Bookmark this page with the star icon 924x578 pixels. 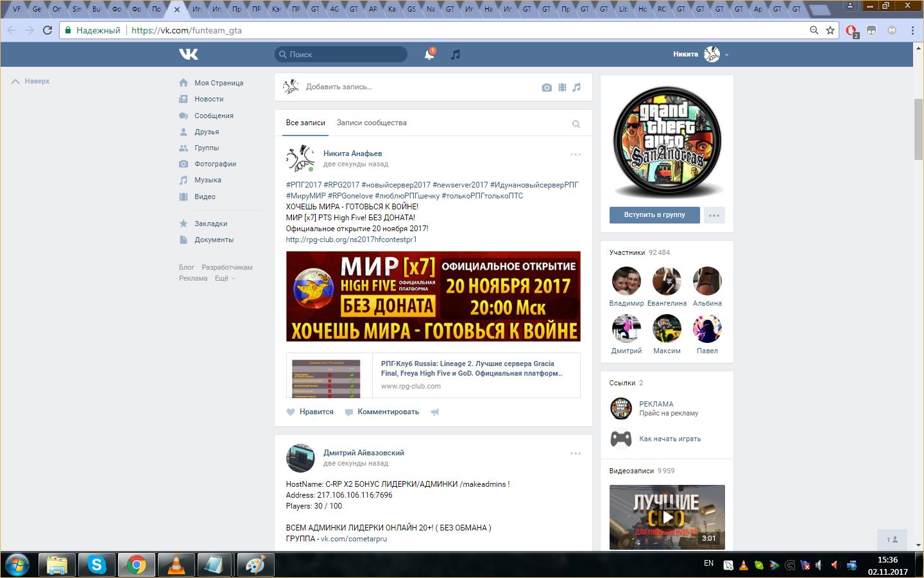tap(830, 30)
